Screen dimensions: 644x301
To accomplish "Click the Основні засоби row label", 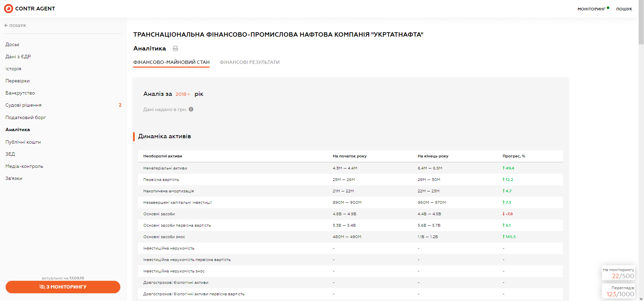I will point(159,214).
